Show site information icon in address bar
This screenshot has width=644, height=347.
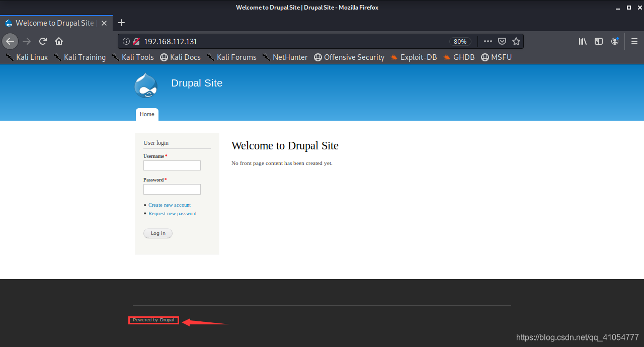[127, 41]
